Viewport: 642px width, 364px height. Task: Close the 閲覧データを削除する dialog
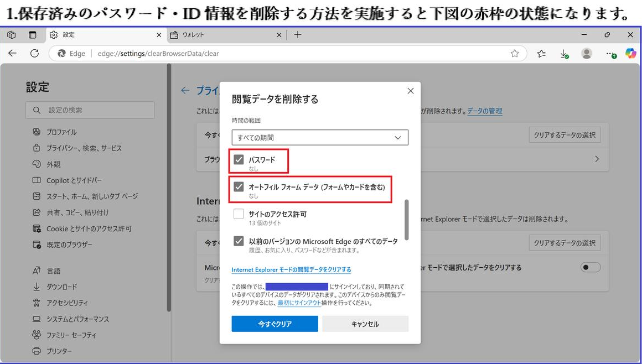tap(410, 91)
